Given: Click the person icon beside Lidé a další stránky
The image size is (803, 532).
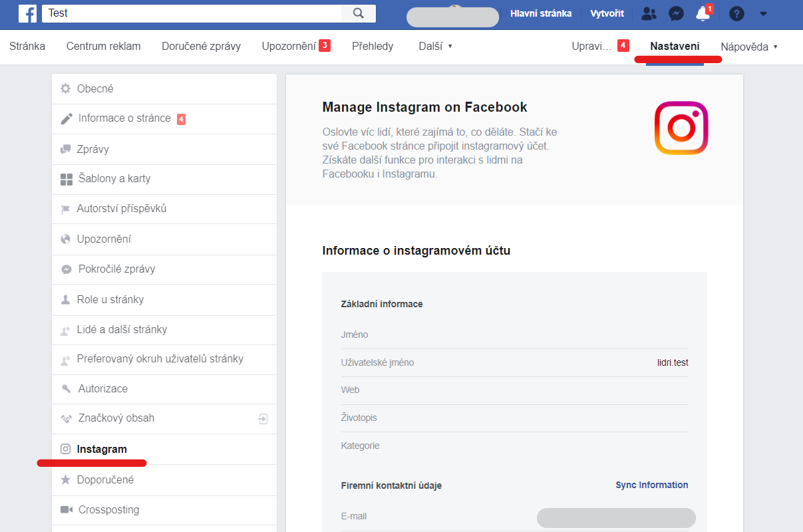Looking at the screenshot, I should point(65,330).
